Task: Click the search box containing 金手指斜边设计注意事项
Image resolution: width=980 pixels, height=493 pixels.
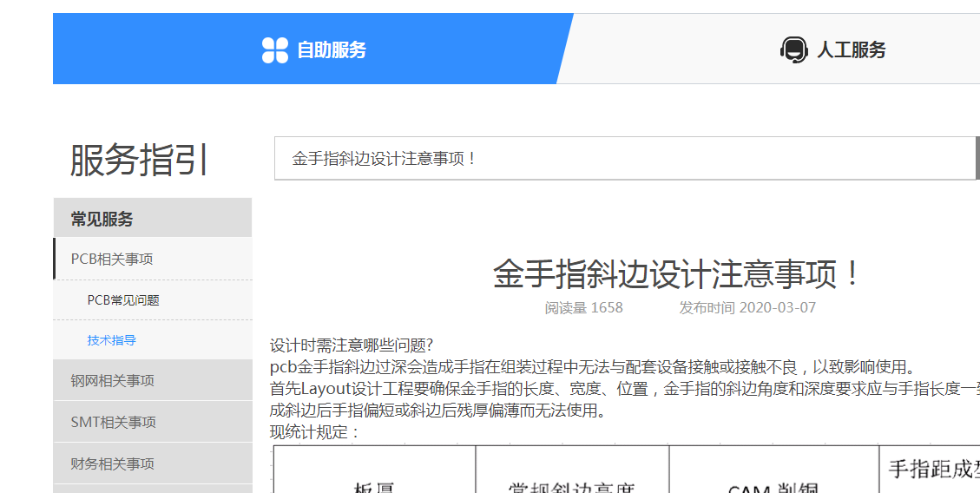Action: (x=625, y=159)
